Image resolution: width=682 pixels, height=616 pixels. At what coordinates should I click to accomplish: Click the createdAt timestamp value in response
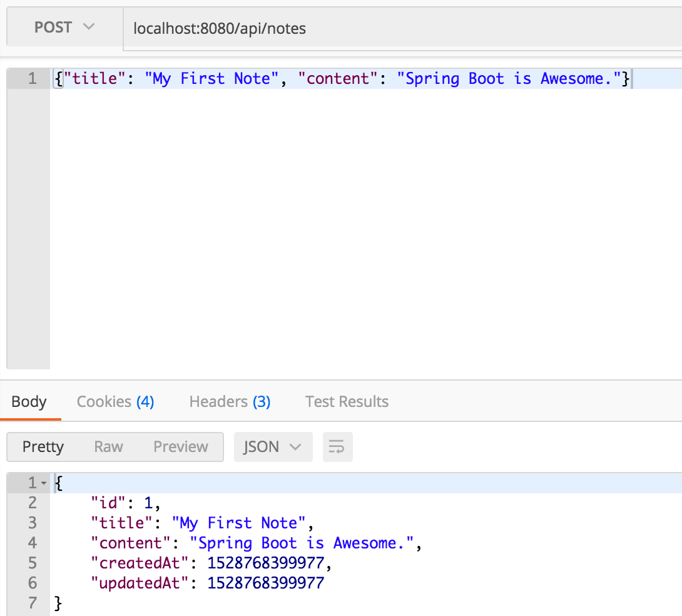point(266,563)
